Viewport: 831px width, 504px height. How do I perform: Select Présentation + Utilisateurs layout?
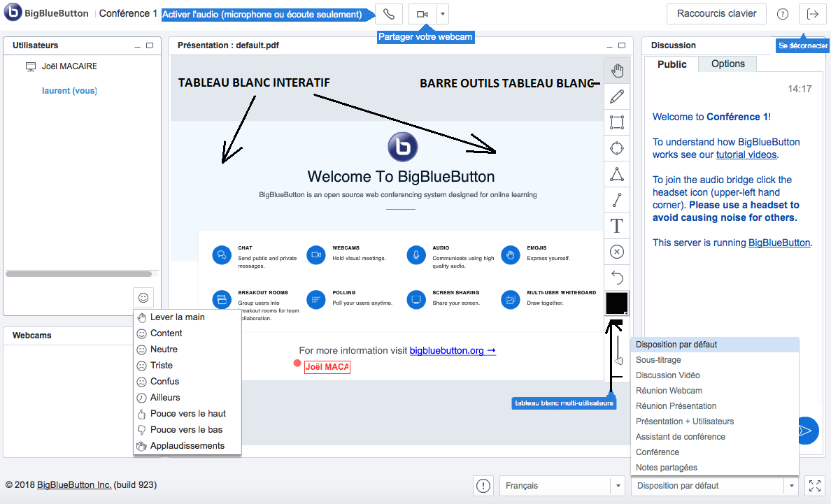(714, 422)
